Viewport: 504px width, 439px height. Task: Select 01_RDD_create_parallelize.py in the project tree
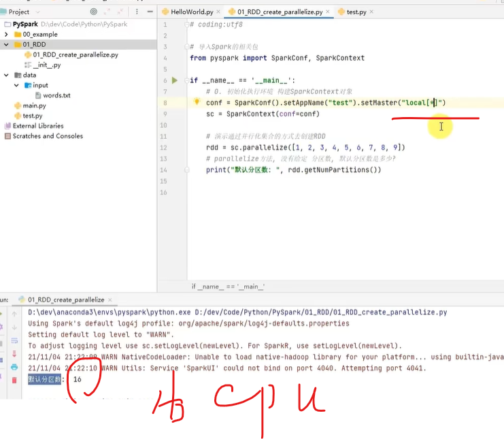tap(75, 55)
